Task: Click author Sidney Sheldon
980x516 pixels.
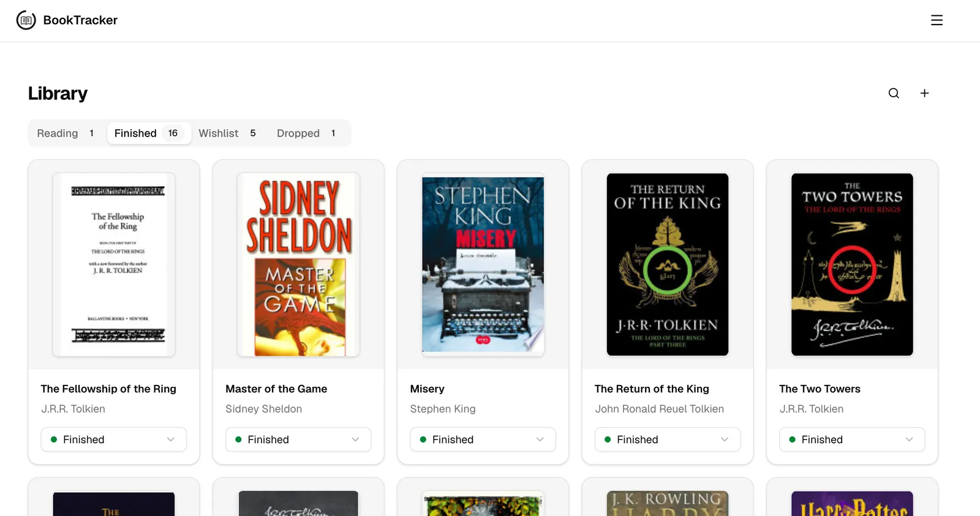Action: pyautogui.click(x=263, y=409)
